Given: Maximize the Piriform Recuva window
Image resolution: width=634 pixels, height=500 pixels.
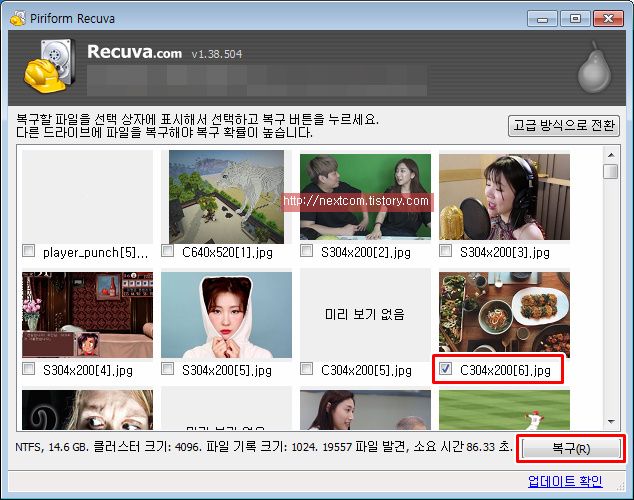Looking at the screenshot, I should click(x=575, y=19).
